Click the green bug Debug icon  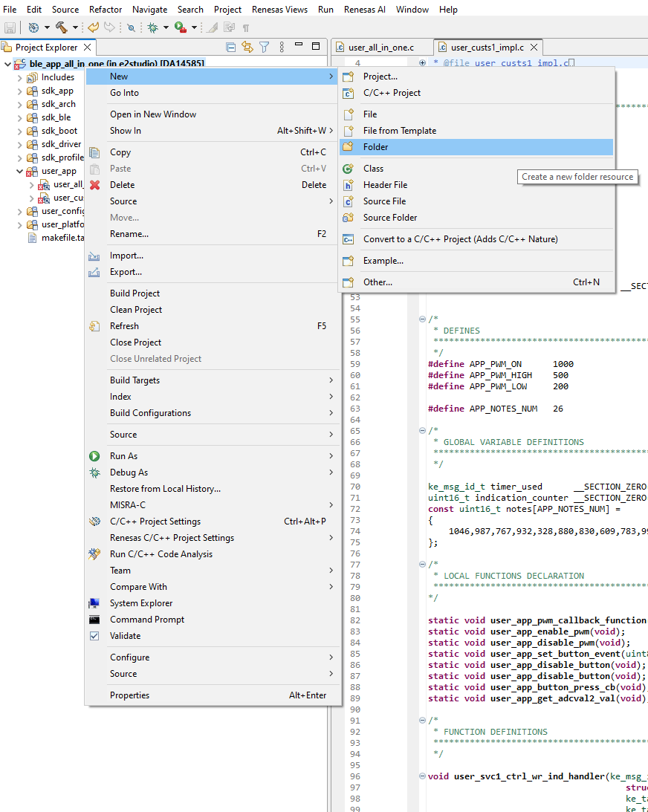(153, 27)
